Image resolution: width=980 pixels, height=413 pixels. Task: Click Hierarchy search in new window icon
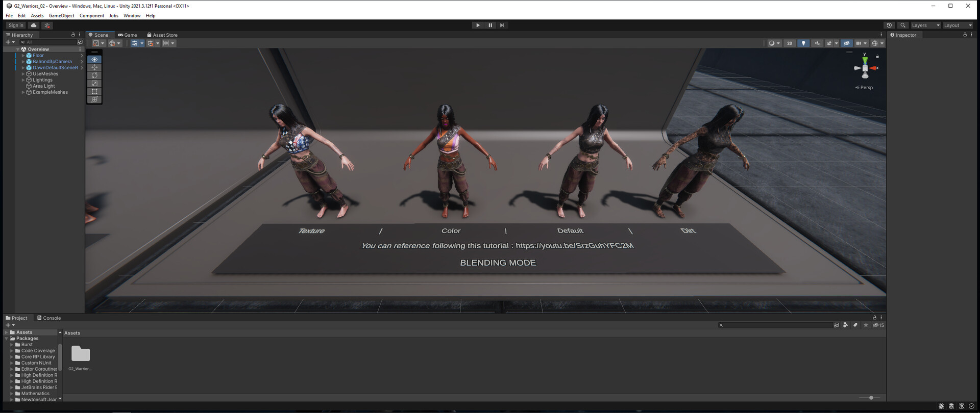pos(80,42)
